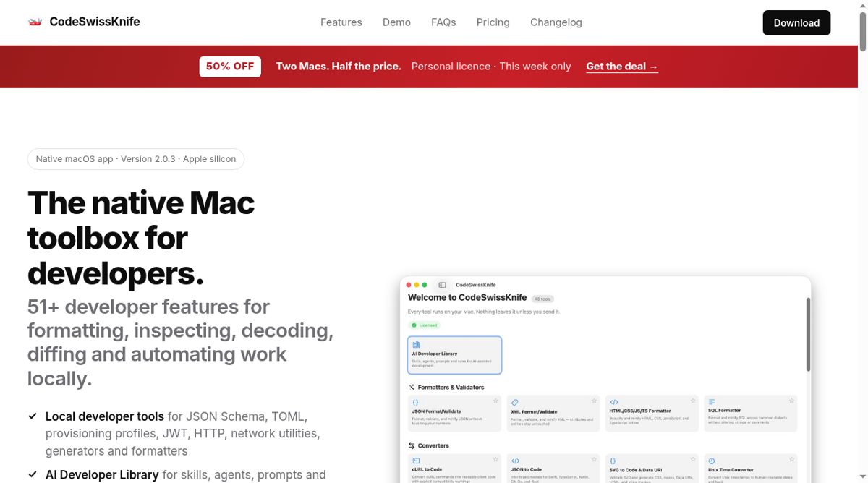868x483 pixels.
Task: Click the JSON Format/Validate braces icon
Action: 415,402
